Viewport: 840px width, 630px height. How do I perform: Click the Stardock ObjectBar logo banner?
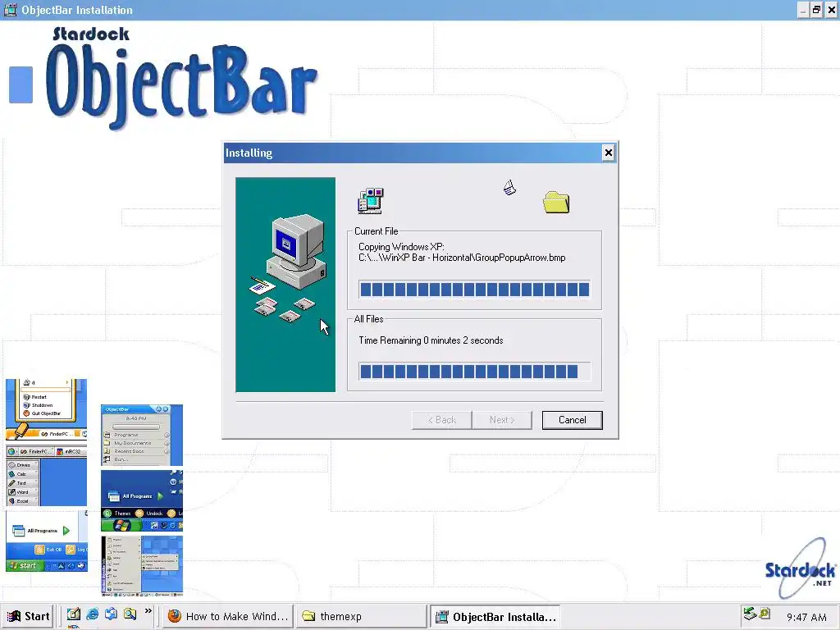point(182,78)
